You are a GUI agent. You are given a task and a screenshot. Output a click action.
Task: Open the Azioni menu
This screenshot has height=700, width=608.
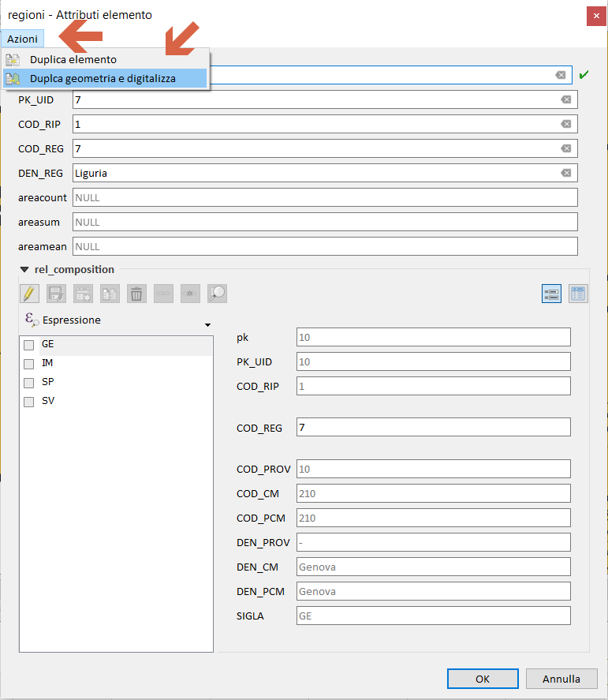point(22,39)
